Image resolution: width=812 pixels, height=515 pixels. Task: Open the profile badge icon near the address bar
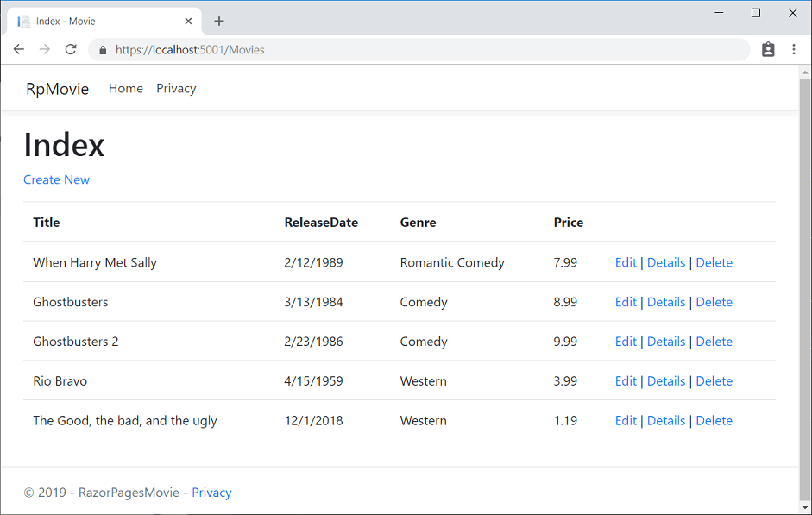tap(768, 49)
